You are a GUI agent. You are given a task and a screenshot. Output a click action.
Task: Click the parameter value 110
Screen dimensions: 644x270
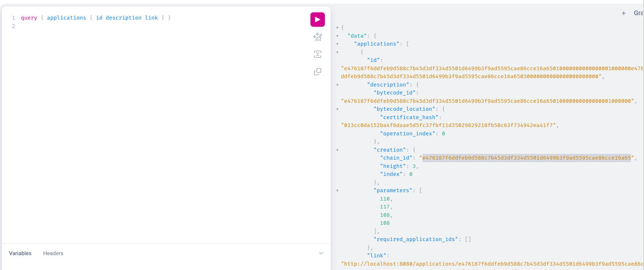pyautogui.click(x=385, y=199)
